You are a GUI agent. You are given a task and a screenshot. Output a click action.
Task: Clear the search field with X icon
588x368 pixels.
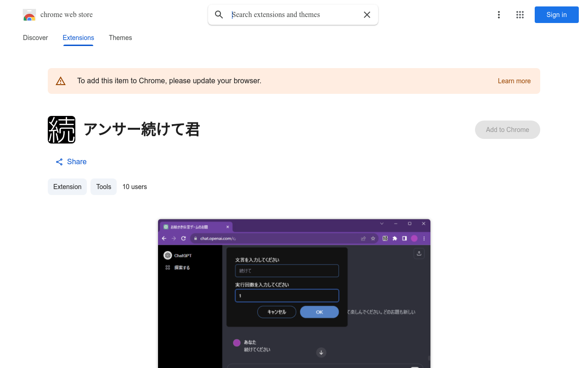coord(367,15)
